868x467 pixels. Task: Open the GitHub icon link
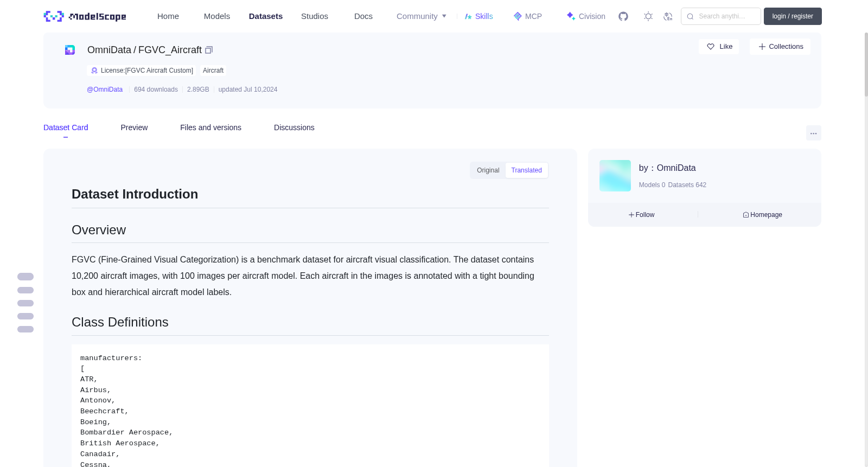tap(623, 16)
